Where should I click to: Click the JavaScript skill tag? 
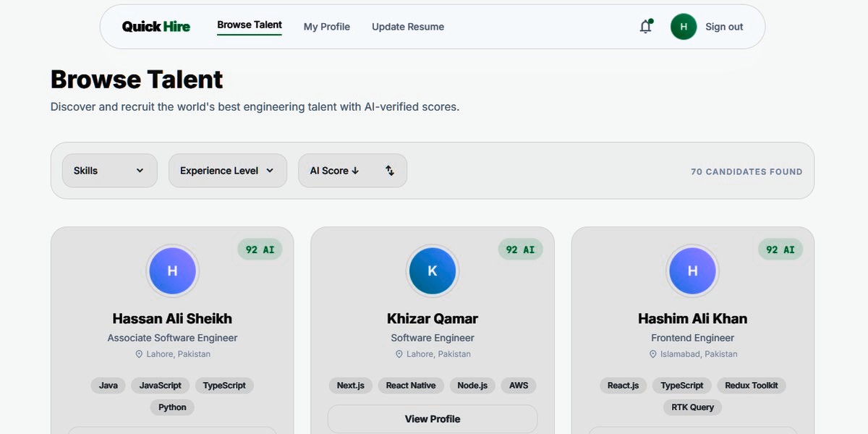(161, 386)
